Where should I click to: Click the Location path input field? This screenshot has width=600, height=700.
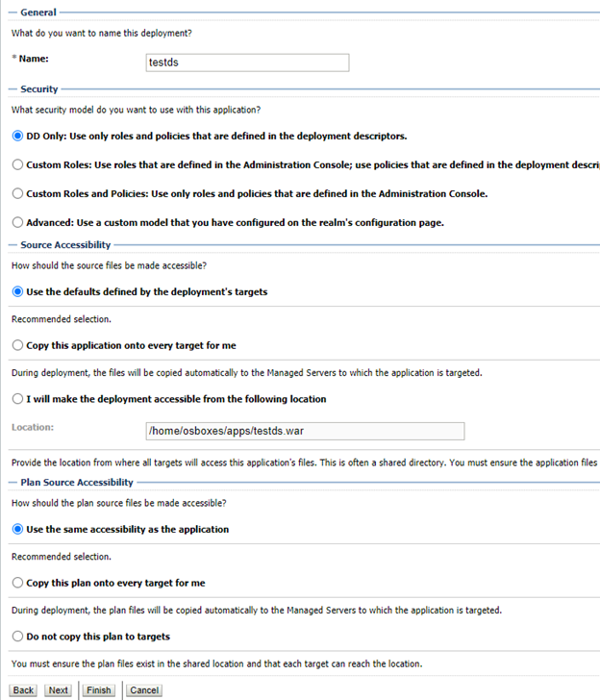tap(305, 431)
